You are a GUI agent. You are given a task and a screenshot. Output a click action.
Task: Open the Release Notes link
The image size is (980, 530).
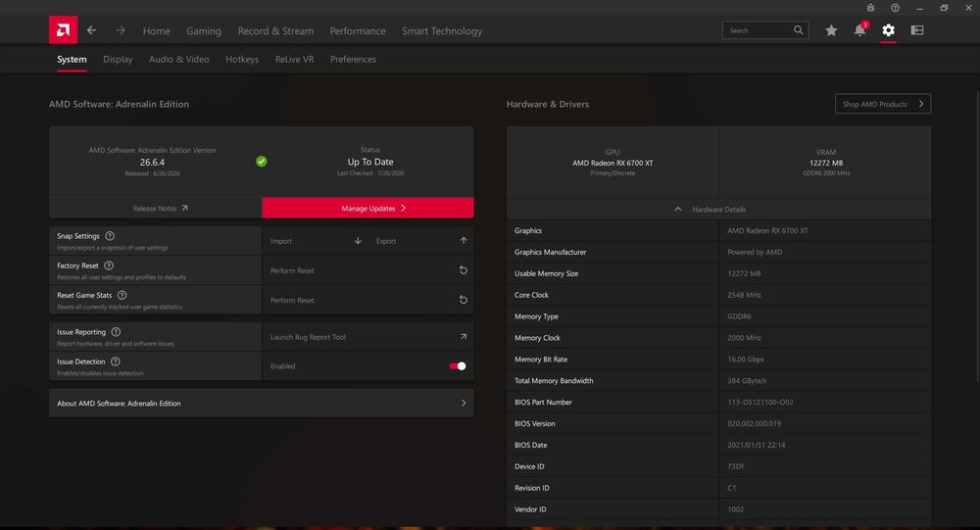pyautogui.click(x=155, y=208)
